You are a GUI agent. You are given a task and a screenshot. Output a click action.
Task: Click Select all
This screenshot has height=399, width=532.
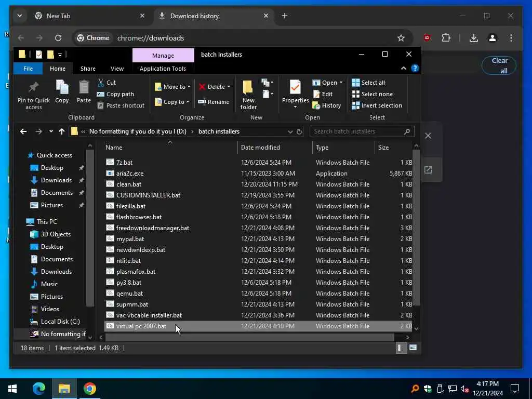pos(368,83)
